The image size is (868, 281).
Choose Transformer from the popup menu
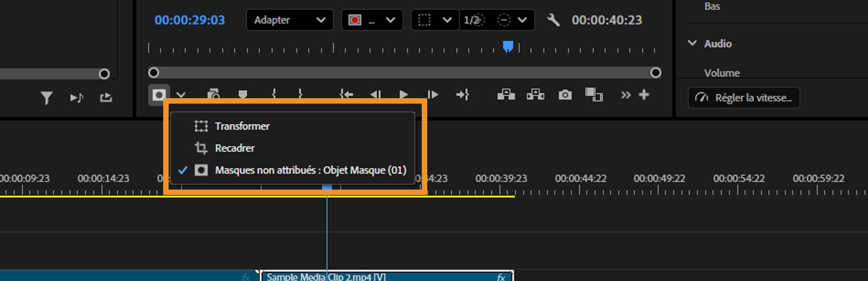[292, 126]
